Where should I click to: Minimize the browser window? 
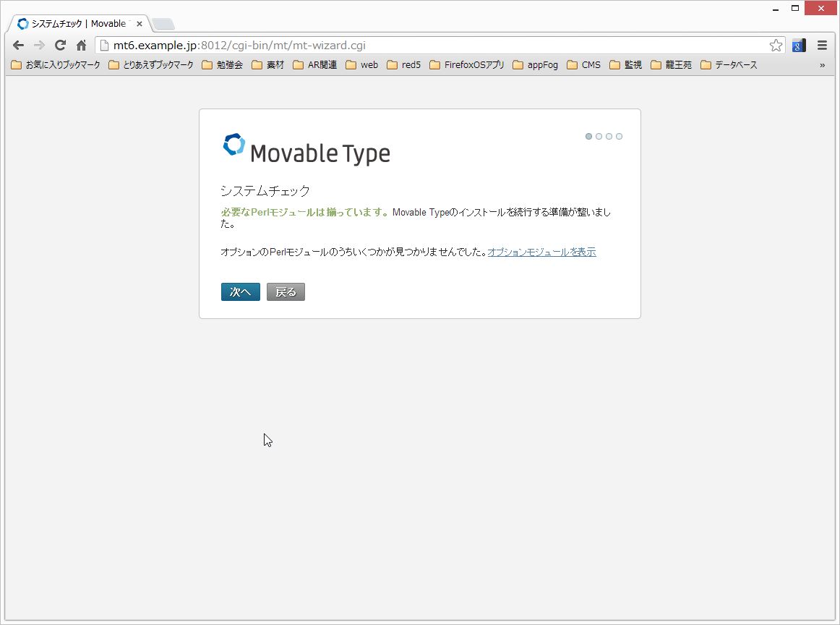[775, 9]
